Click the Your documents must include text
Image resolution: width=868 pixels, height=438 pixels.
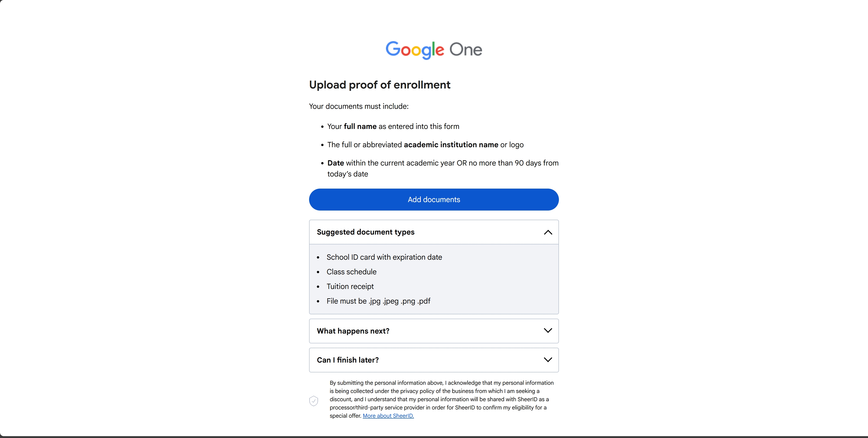(359, 106)
